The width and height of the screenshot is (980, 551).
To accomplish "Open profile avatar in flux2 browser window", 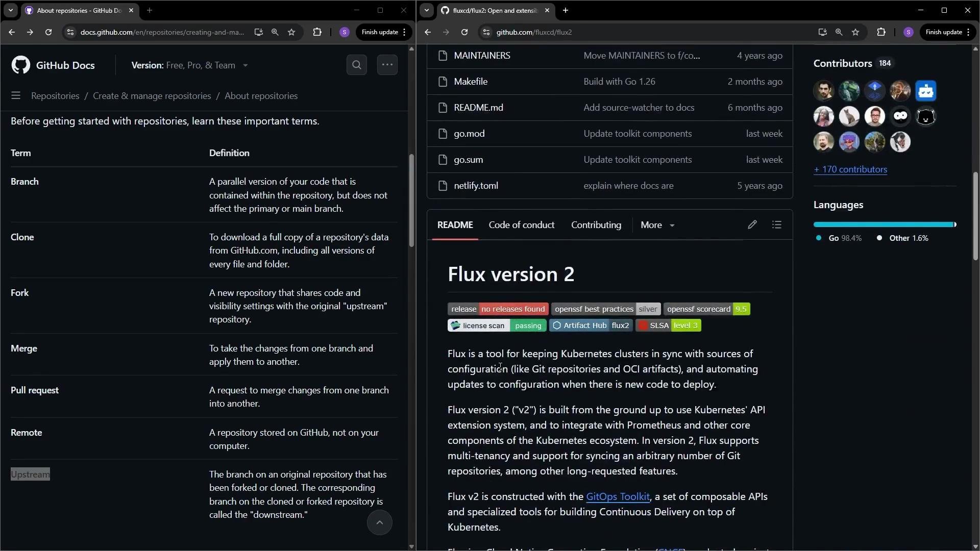I will 909,32.
